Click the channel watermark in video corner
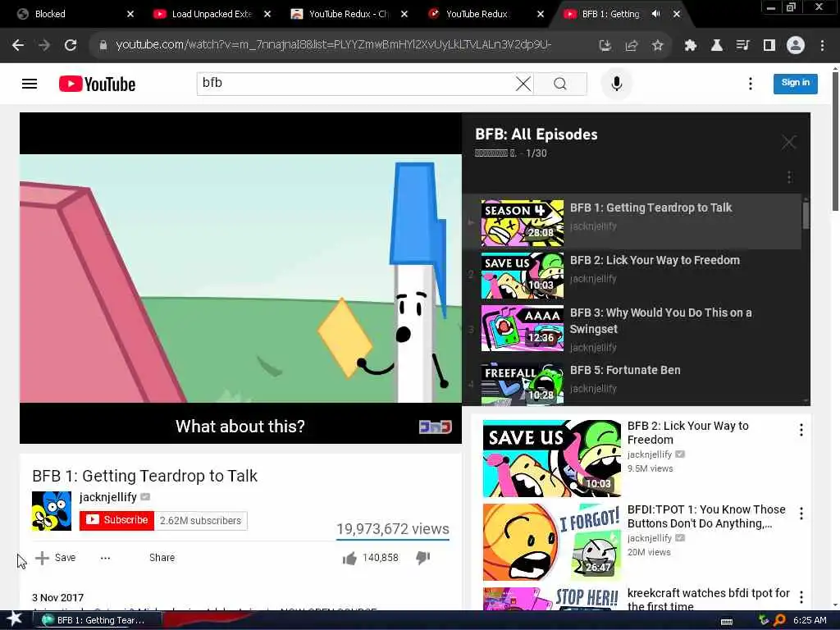 (x=435, y=427)
